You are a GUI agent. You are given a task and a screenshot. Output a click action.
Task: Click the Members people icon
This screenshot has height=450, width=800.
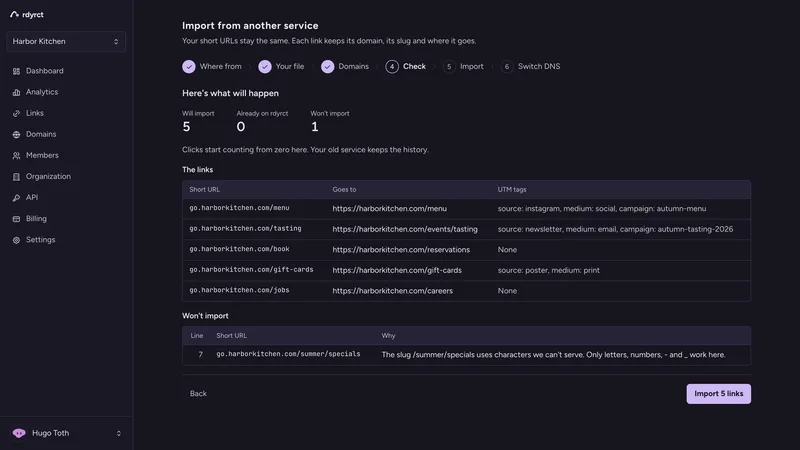coord(16,156)
